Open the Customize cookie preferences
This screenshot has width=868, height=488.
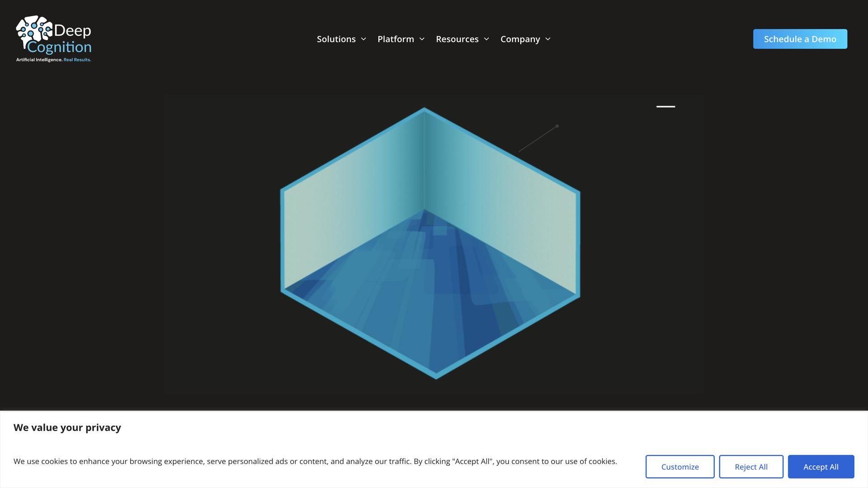(x=679, y=466)
